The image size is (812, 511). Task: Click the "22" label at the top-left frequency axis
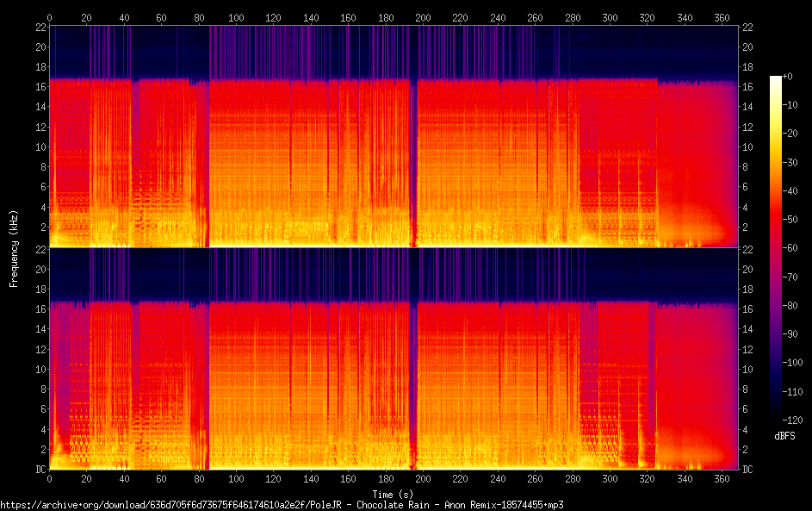39,28
